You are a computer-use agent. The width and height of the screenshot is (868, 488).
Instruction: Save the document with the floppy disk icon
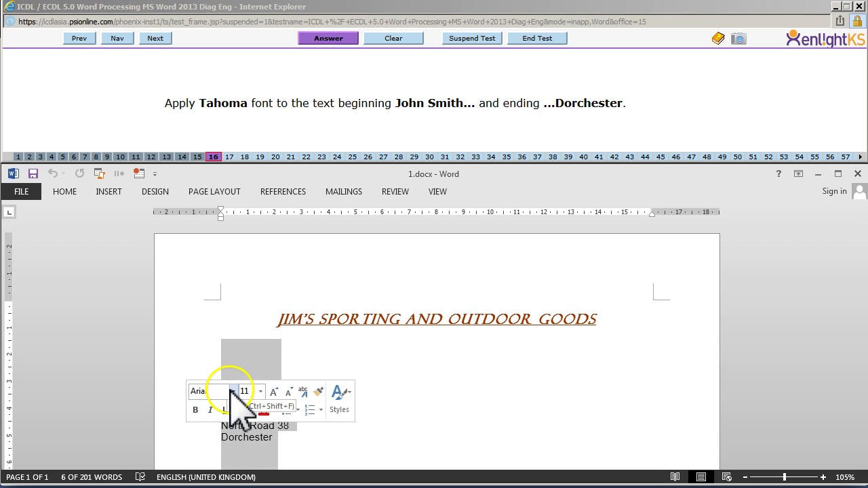(33, 174)
